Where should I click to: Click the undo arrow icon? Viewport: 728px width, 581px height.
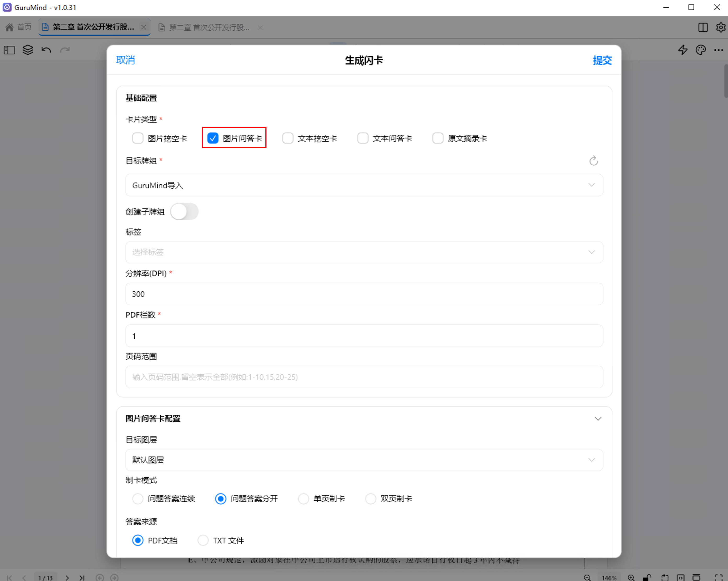46,50
